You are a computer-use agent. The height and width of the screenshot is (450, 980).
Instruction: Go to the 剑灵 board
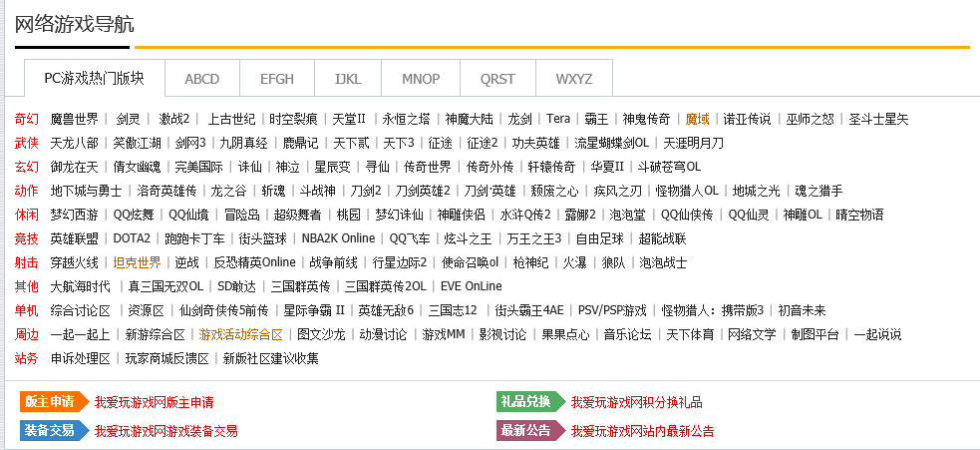(129, 119)
